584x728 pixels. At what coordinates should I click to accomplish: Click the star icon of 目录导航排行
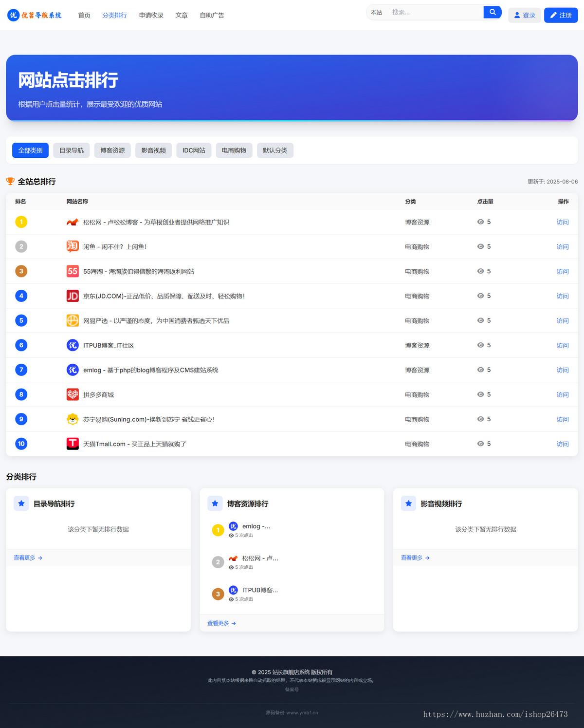21,504
